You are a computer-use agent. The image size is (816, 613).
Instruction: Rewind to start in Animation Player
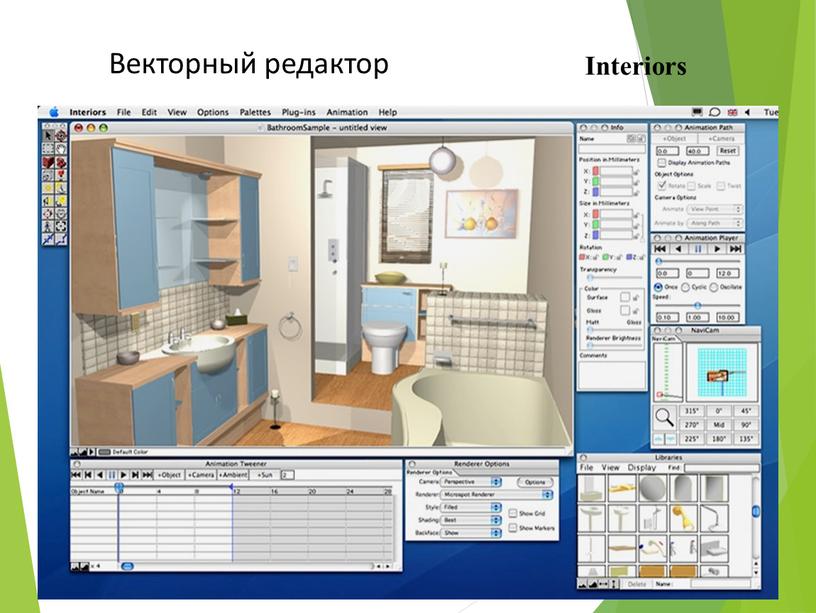click(660, 249)
